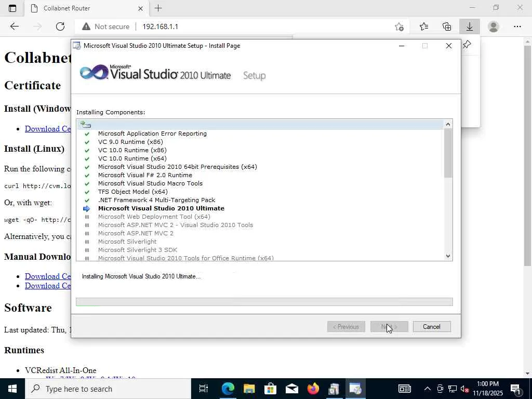Click the components list scrollbar thumb
The image size is (532, 399).
(x=448, y=153)
